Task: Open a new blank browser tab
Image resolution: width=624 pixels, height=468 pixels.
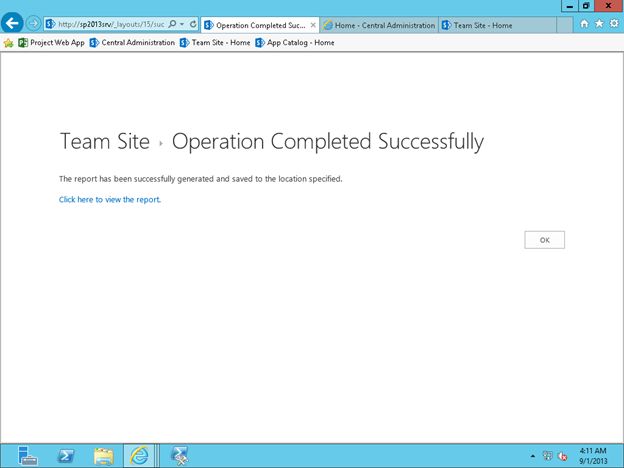Action: click(x=564, y=25)
